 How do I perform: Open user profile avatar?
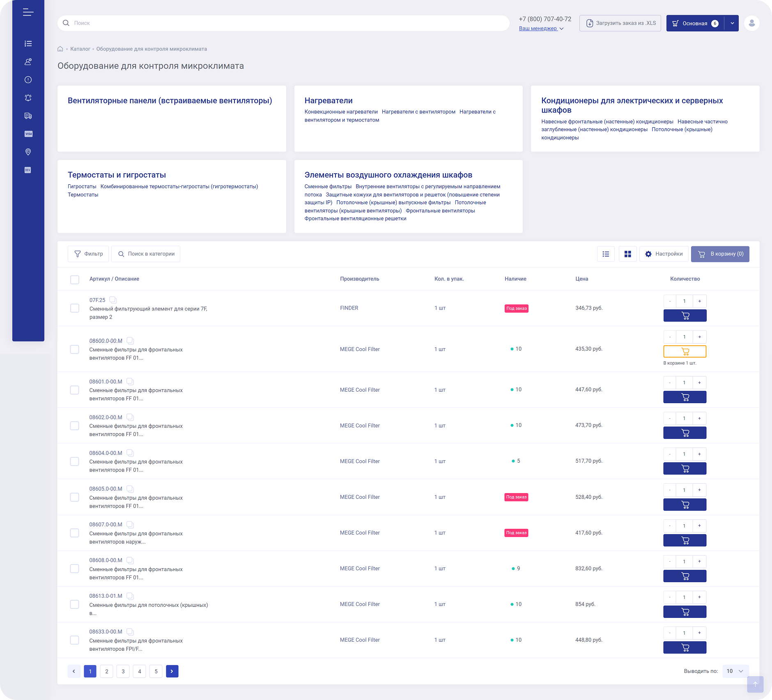(751, 23)
